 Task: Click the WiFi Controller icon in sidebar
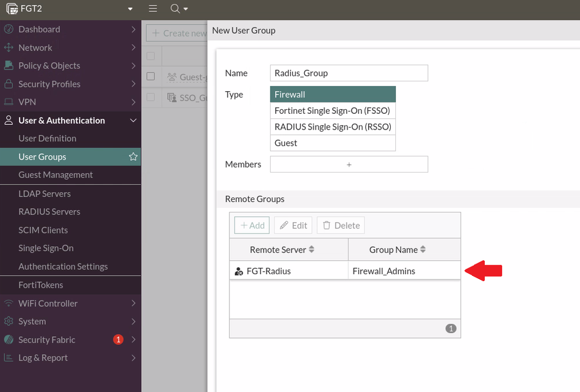(x=9, y=303)
